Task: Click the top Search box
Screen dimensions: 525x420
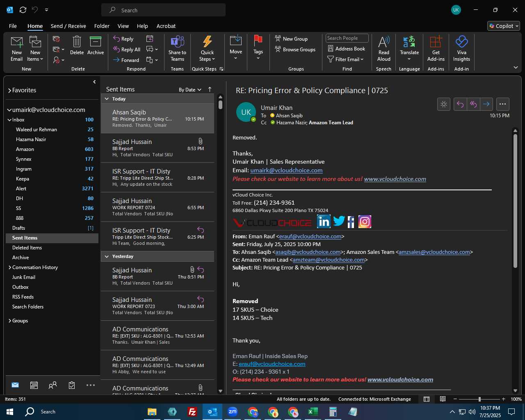Action: point(163,10)
